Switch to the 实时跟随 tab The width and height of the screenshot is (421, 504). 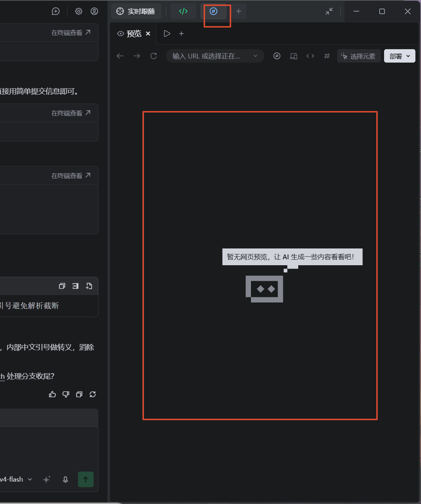136,11
